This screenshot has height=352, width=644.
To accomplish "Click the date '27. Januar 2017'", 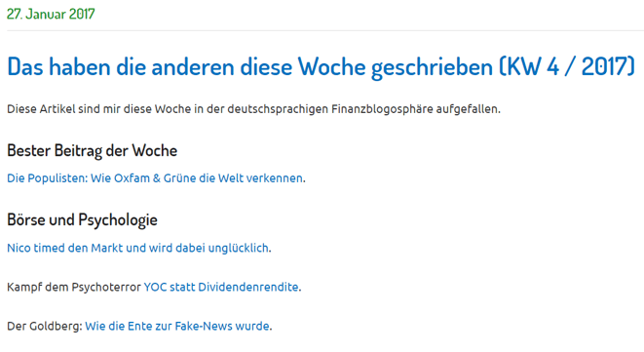I will [x=51, y=14].
